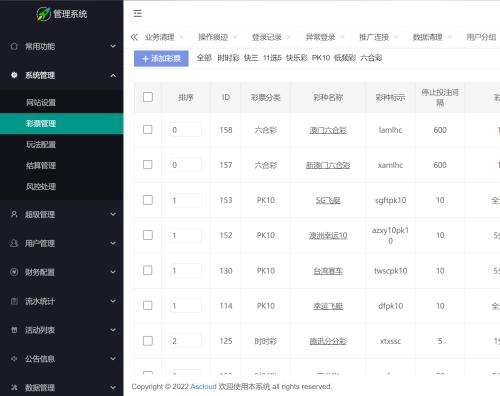Screen dimensions: 500x396
Task: Close the 数据清理 tab
Action: [x=450, y=37]
